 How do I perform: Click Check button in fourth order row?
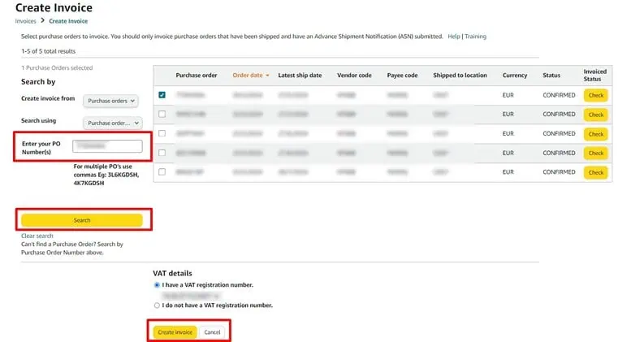coord(596,154)
